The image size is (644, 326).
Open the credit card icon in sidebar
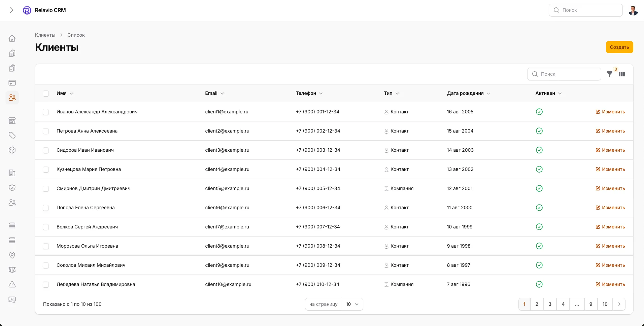click(12, 83)
